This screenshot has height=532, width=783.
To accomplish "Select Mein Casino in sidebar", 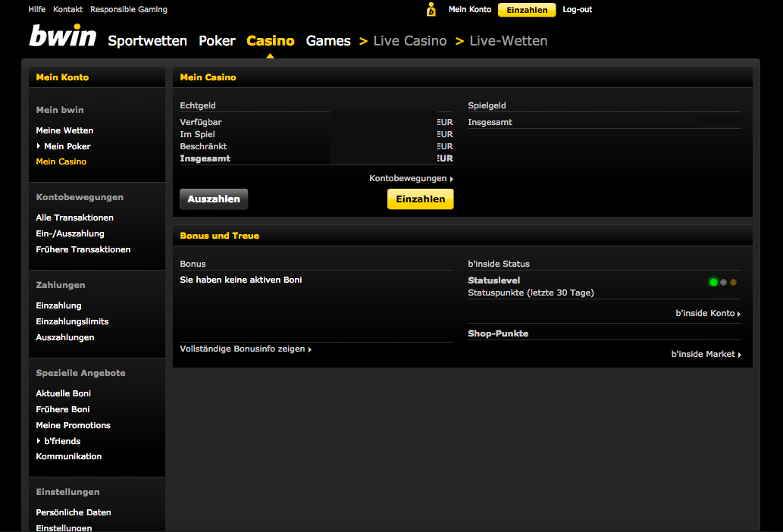I will pyautogui.click(x=61, y=161).
